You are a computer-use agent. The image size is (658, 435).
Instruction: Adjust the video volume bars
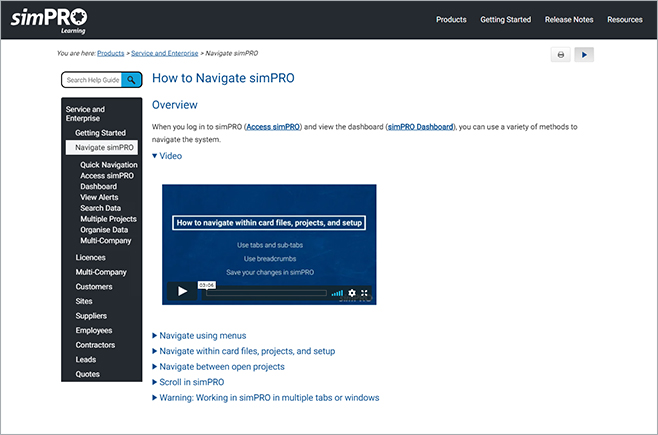point(337,293)
